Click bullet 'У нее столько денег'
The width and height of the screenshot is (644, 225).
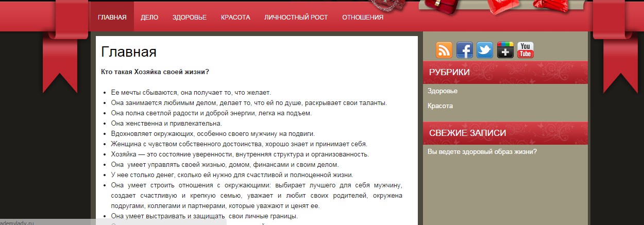point(232,175)
